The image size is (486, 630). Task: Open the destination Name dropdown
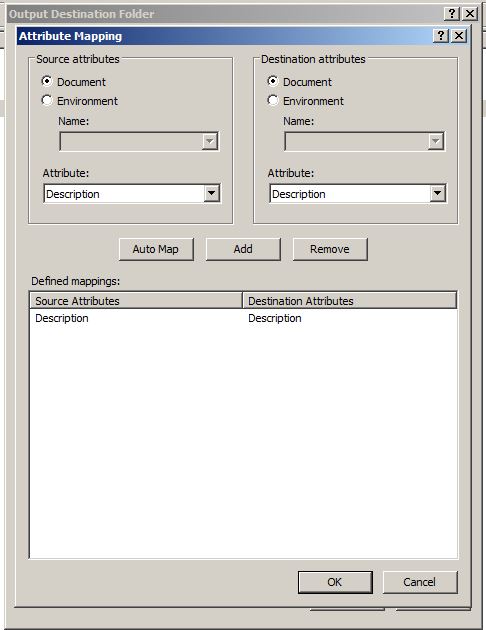click(364, 141)
